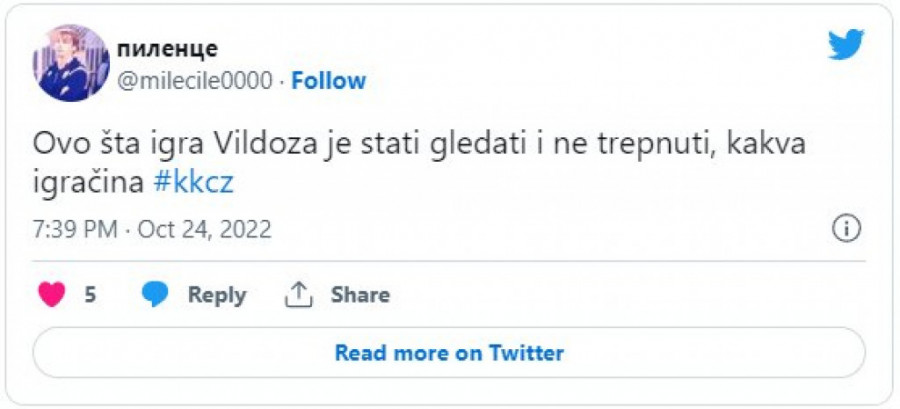
Task: Open the info circle icon
Action: (847, 228)
